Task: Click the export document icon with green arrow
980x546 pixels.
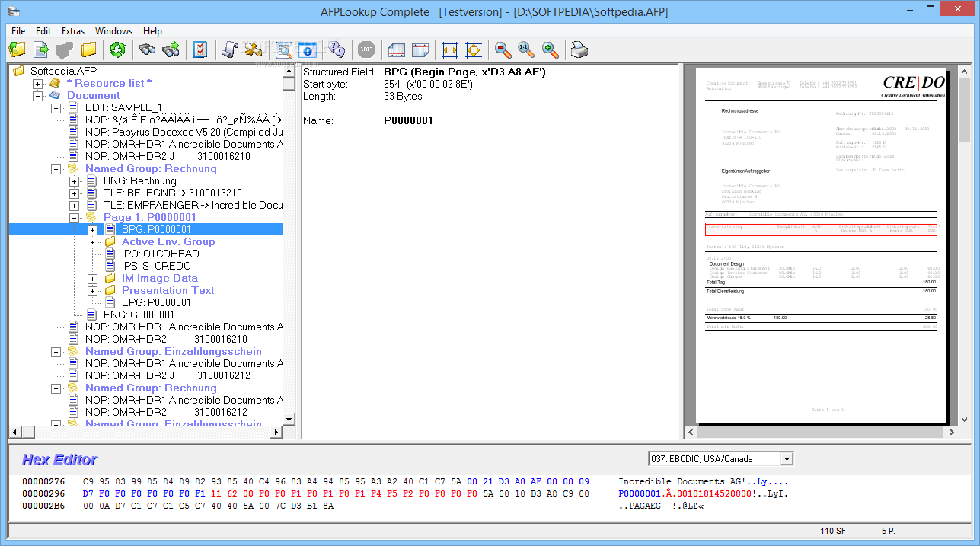Action: 40,50
